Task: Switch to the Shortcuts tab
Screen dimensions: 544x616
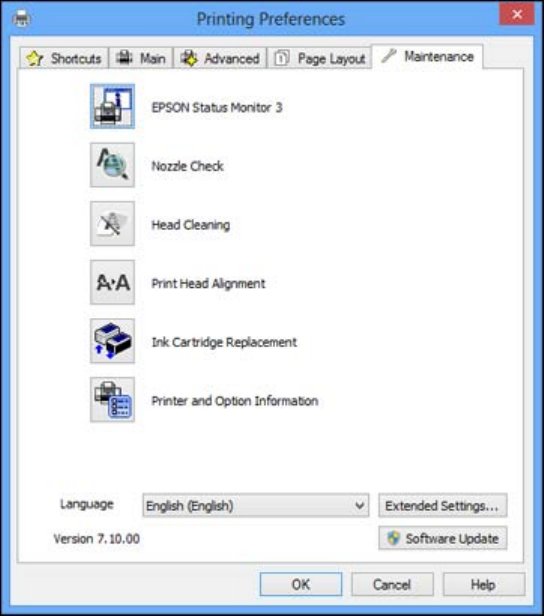Action: point(64,59)
